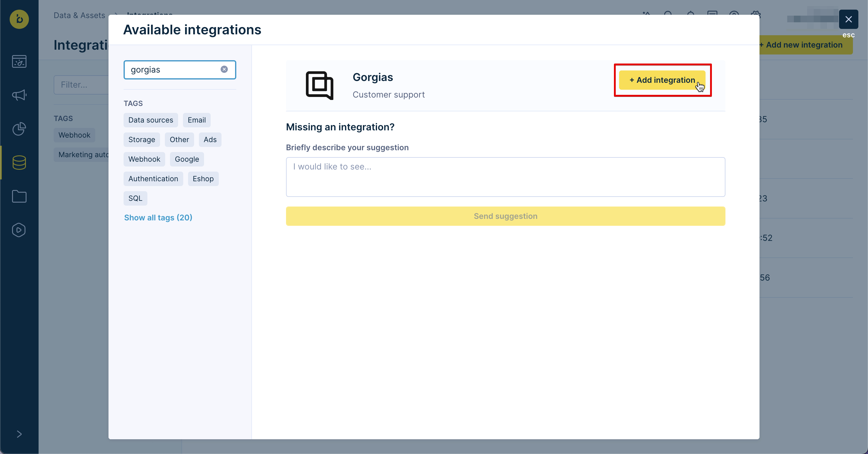
Task: Click the Briefly describe your suggestion label
Action: click(347, 148)
